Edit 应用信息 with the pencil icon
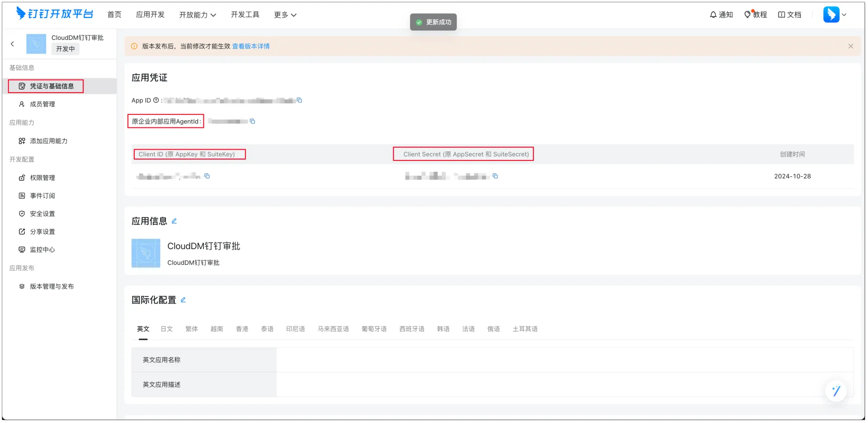The image size is (868, 423). (174, 221)
